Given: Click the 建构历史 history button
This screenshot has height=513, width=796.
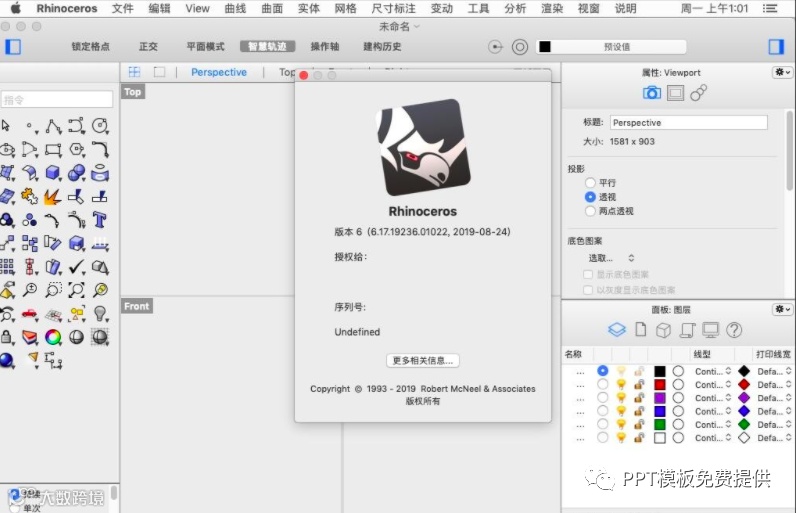Looking at the screenshot, I should [382, 47].
